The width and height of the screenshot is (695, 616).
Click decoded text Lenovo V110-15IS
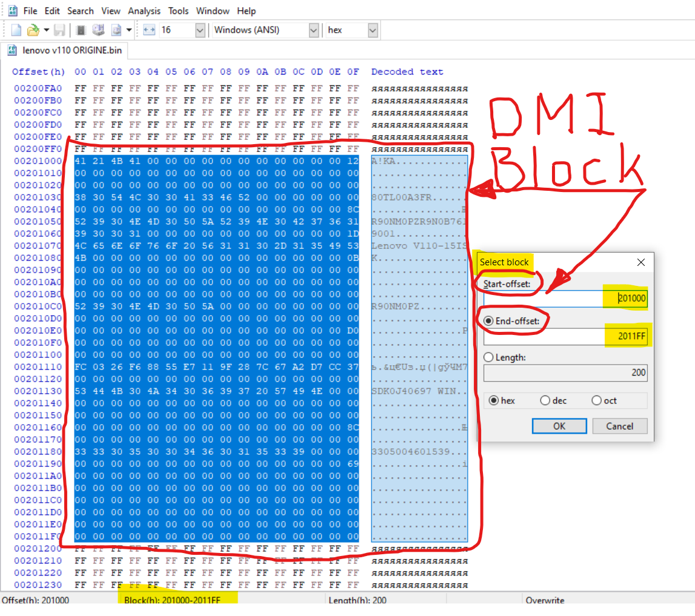pos(419,245)
